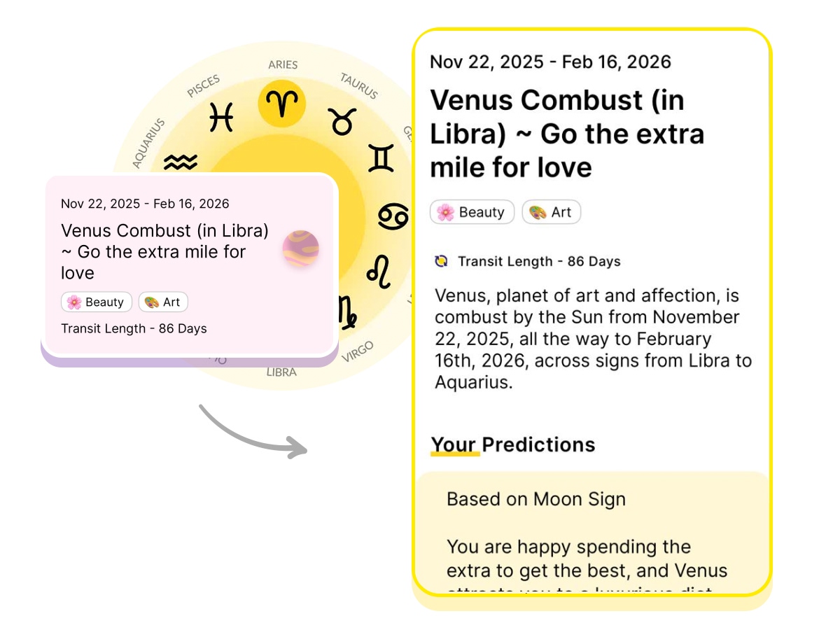
Task: Select the Gemini symbol on the wheel
Action: (381, 158)
